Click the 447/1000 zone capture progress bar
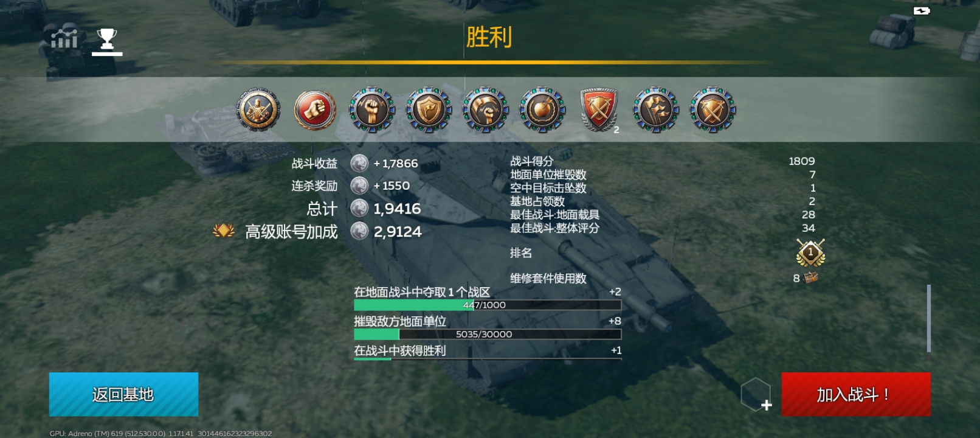Viewport: 980px width, 438px height. (488, 305)
